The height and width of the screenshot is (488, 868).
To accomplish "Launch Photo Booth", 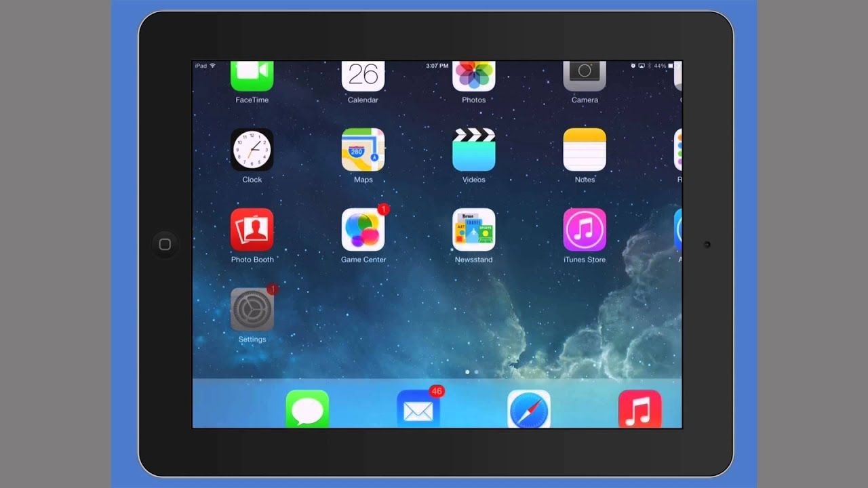I will 252,230.
